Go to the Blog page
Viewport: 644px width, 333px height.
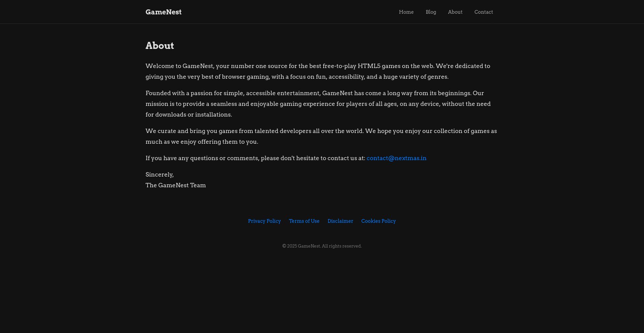point(431,12)
